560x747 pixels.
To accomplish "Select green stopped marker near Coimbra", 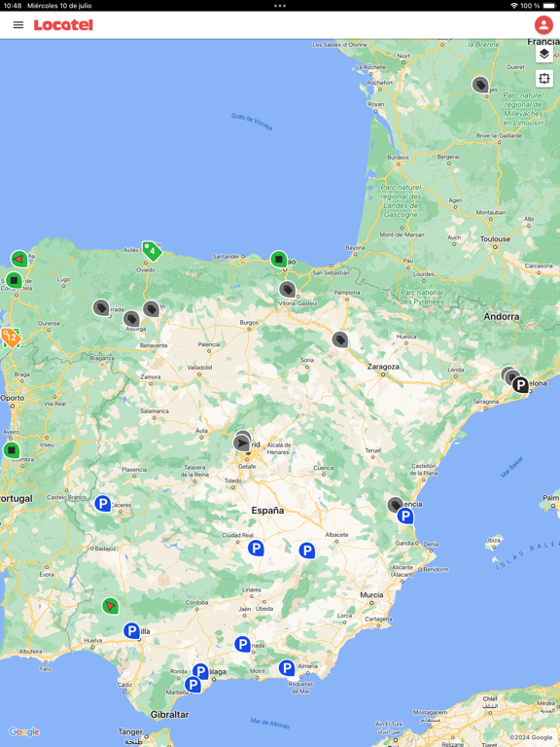I will point(12,450).
